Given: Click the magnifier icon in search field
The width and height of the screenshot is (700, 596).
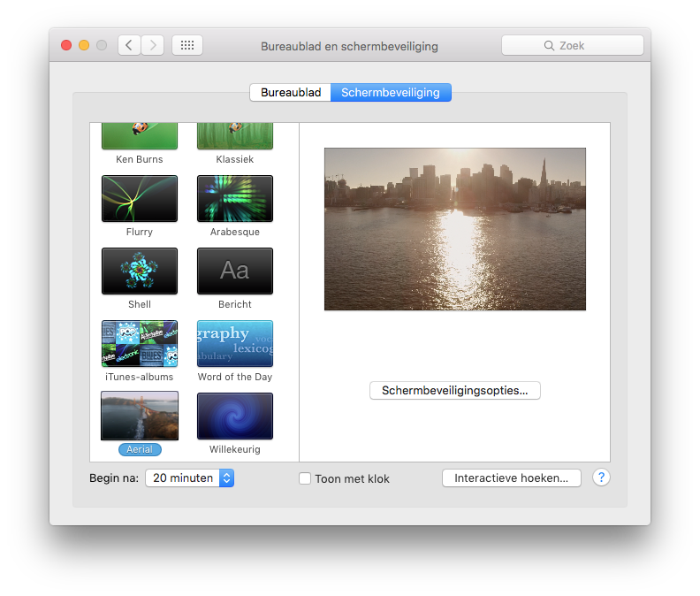Looking at the screenshot, I should [x=549, y=46].
